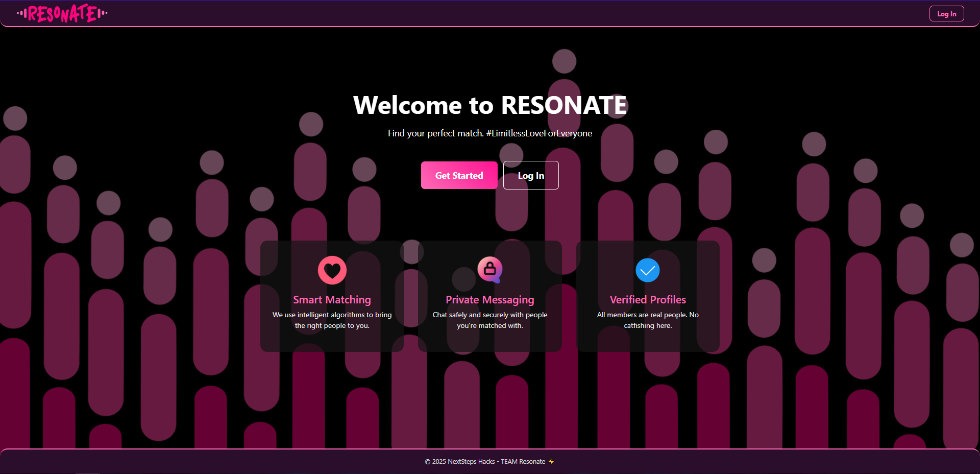Click the footer copyright text '2025 NextSteps Hacks'

pyautogui.click(x=463, y=462)
